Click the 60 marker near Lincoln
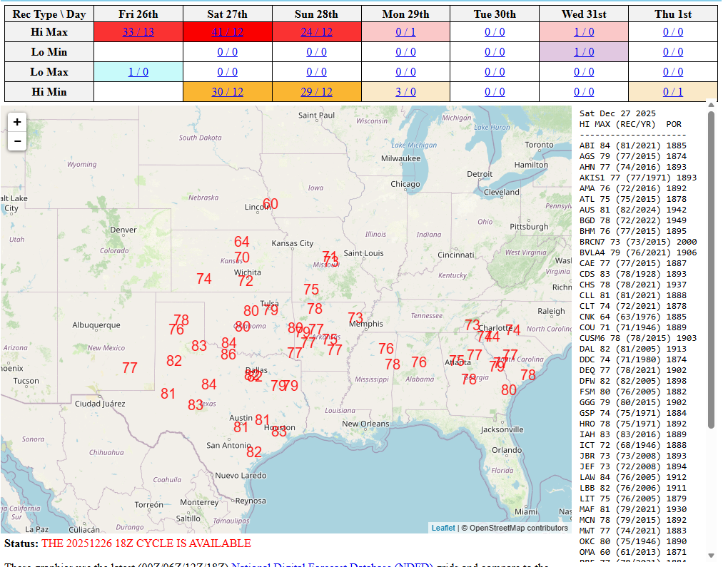The width and height of the screenshot is (728, 567). tap(271, 204)
